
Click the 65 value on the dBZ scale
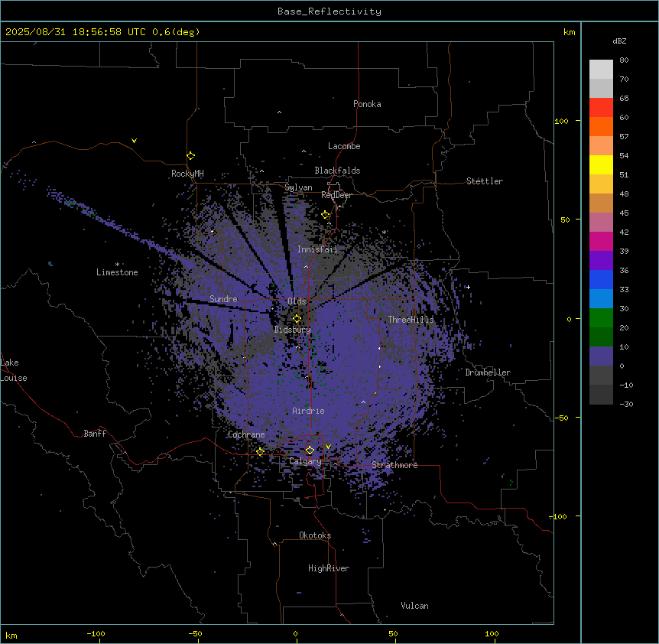624,99
